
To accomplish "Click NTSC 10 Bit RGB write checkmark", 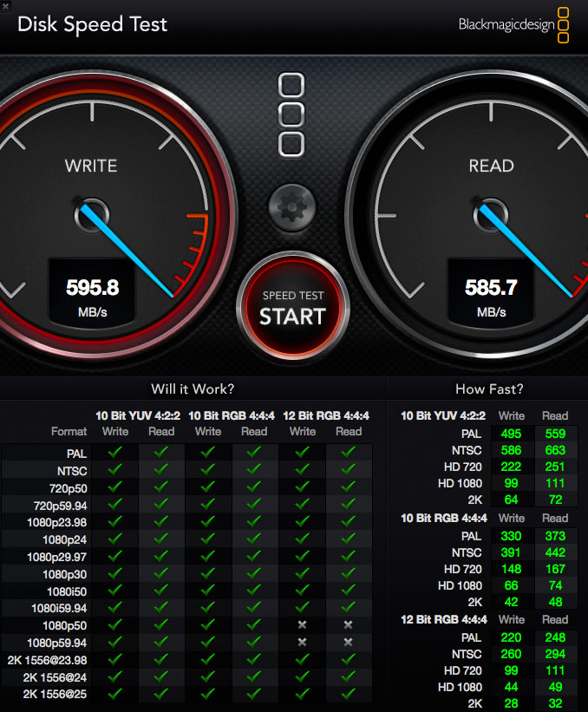I will tap(208, 469).
